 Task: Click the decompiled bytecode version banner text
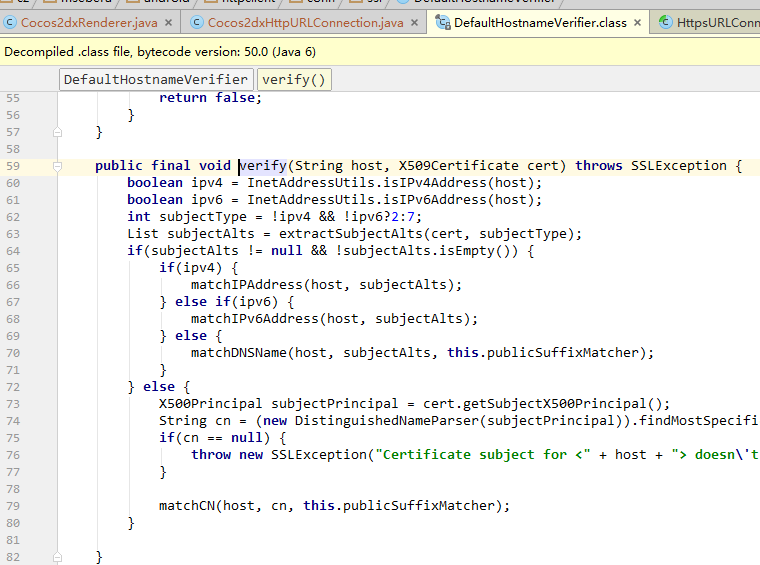point(160,52)
